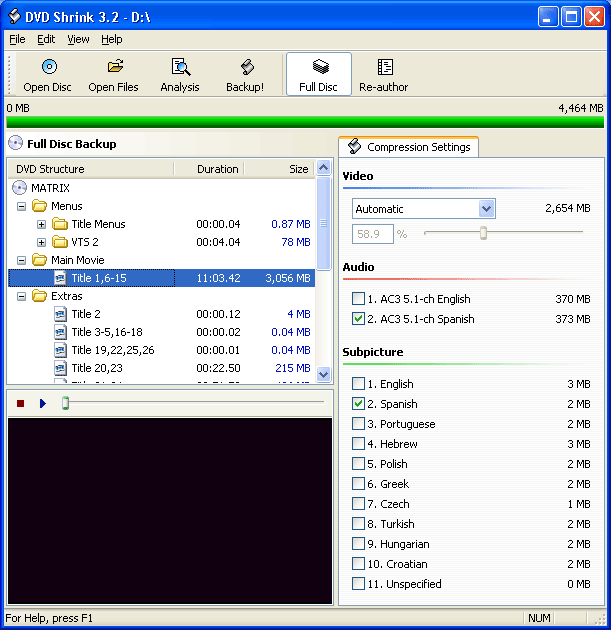Image resolution: width=611 pixels, height=630 pixels.
Task: Enable English subpicture stream
Action: pos(358,384)
